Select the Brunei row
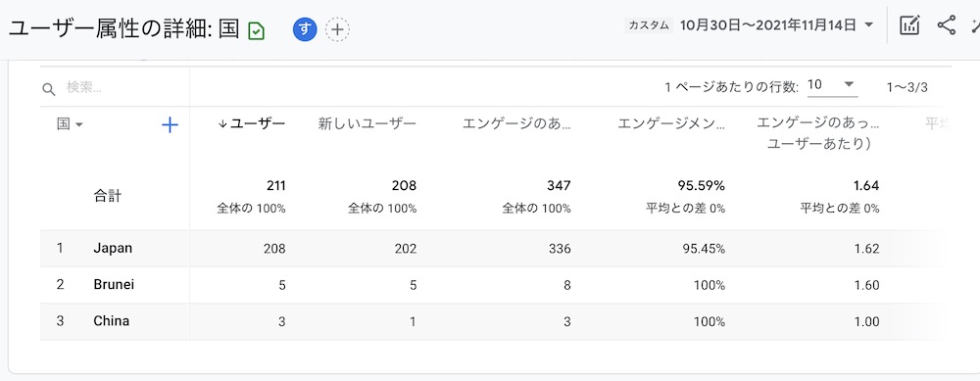The width and height of the screenshot is (980, 381). [x=491, y=285]
